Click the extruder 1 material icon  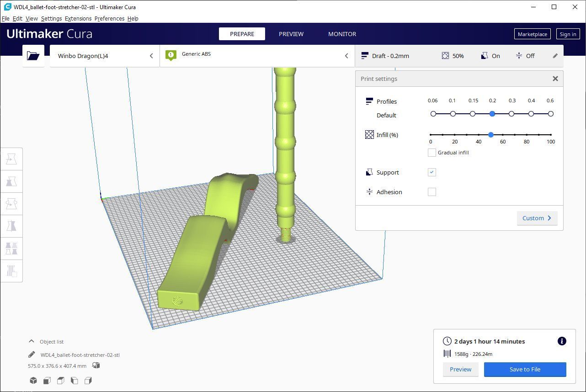(170, 56)
